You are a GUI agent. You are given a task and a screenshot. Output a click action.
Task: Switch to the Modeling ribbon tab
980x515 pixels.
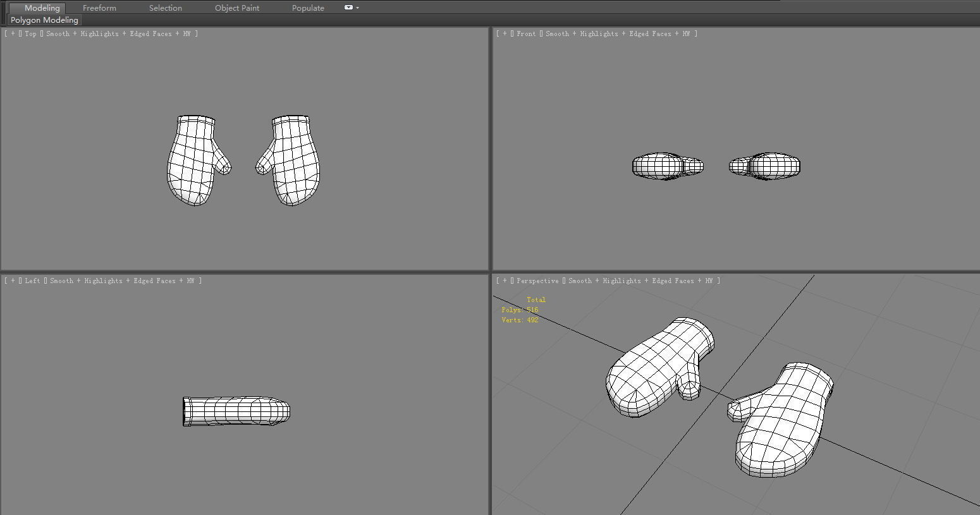click(x=37, y=8)
